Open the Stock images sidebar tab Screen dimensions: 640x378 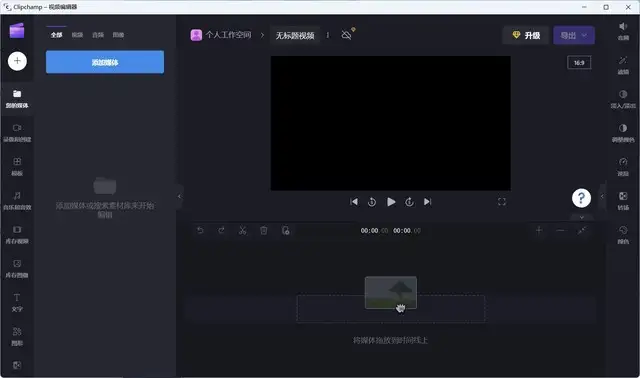[17, 268]
